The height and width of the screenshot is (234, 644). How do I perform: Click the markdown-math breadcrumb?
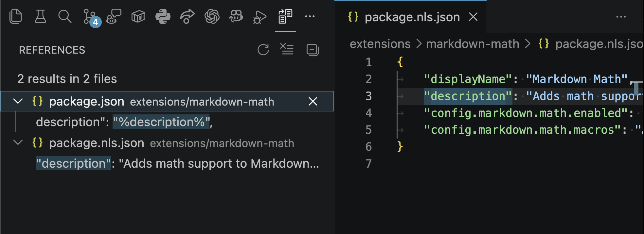tap(473, 44)
